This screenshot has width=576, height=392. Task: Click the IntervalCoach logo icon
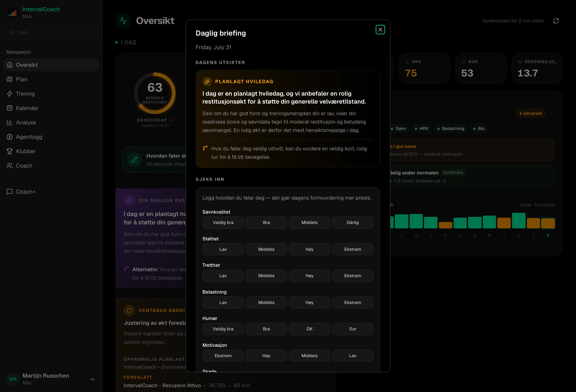[13, 13]
